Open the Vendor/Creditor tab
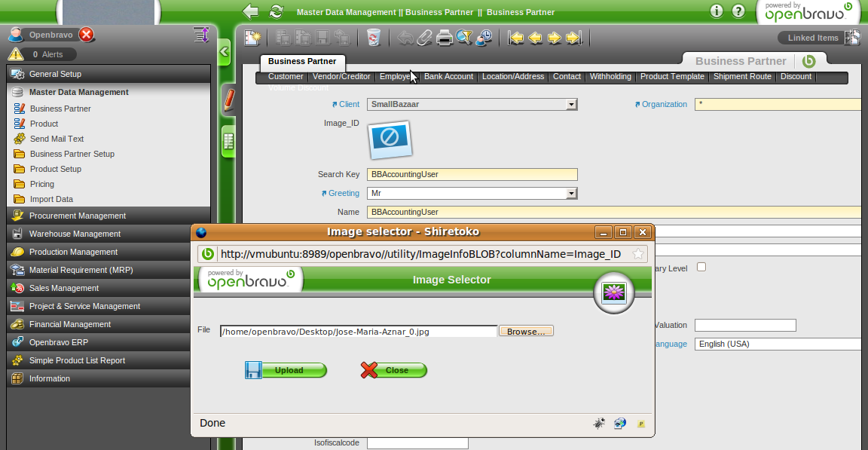This screenshot has width=868, height=450. [341, 76]
